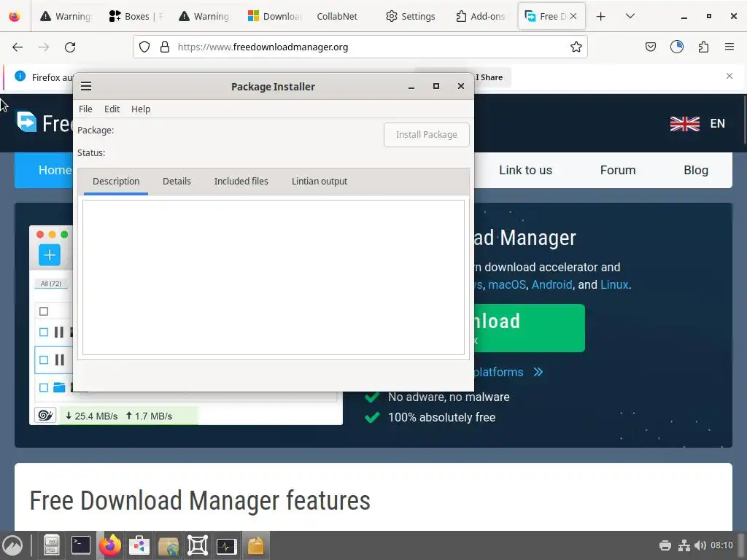Switch to the Add-ons tab
This screenshot has height=560, width=747.
point(480,16)
